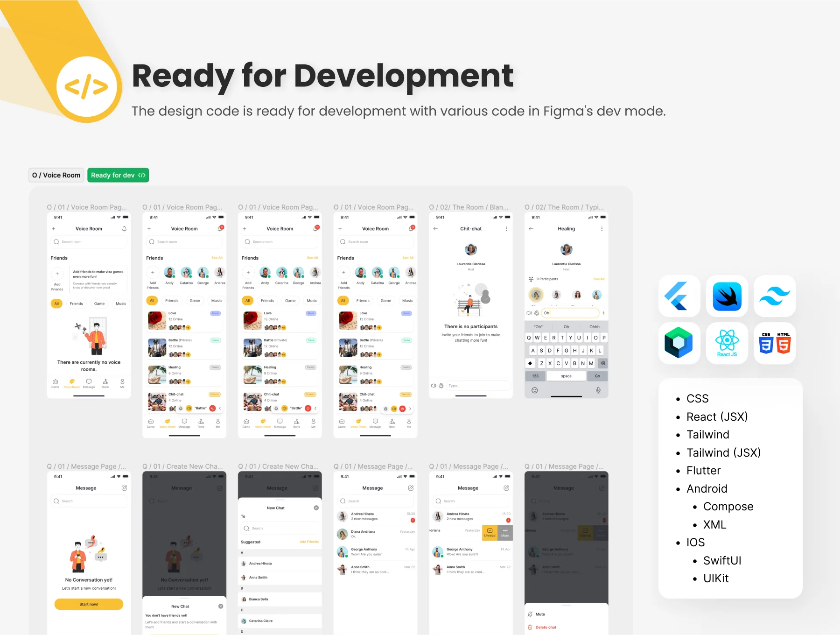Tap back arrow in Healing screen

(531, 229)
